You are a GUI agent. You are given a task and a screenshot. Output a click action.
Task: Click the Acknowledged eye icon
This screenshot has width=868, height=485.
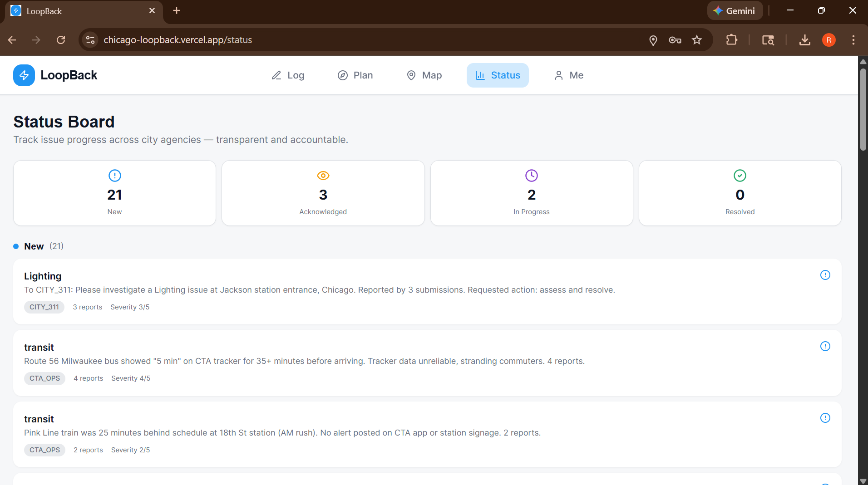pyautogui.click(x=323, y=176)
